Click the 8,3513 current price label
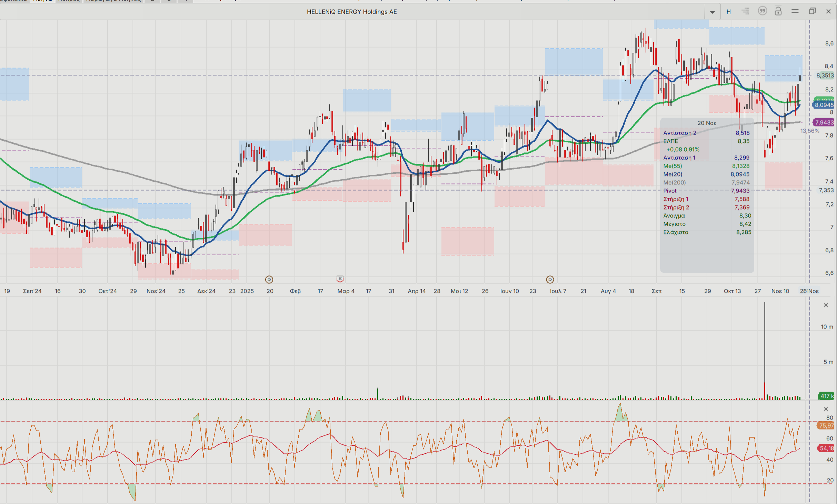The height and width of the screenshot is (504, 837). [x=825, y=75]
